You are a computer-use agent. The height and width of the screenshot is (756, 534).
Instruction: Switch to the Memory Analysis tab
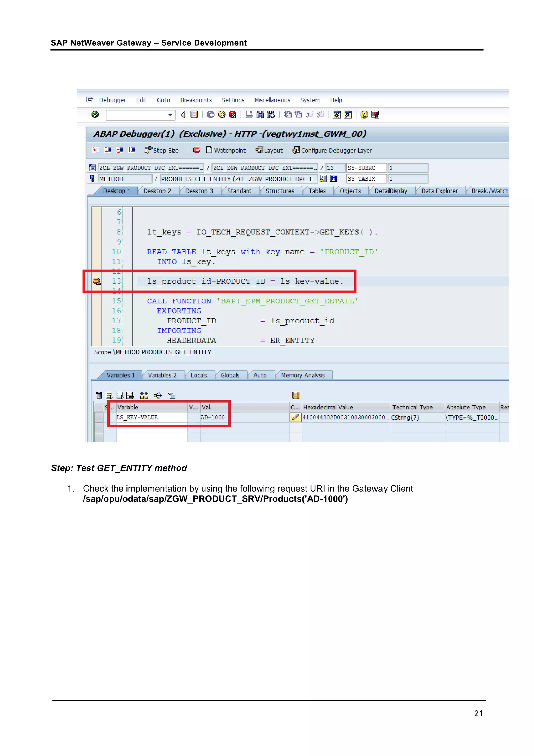click(x=303, y=375)
